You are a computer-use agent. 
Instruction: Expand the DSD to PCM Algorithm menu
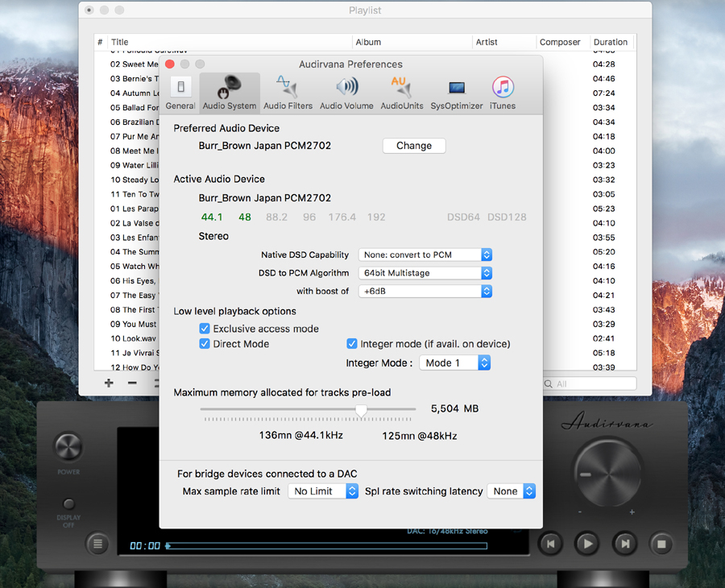(425, 273)
